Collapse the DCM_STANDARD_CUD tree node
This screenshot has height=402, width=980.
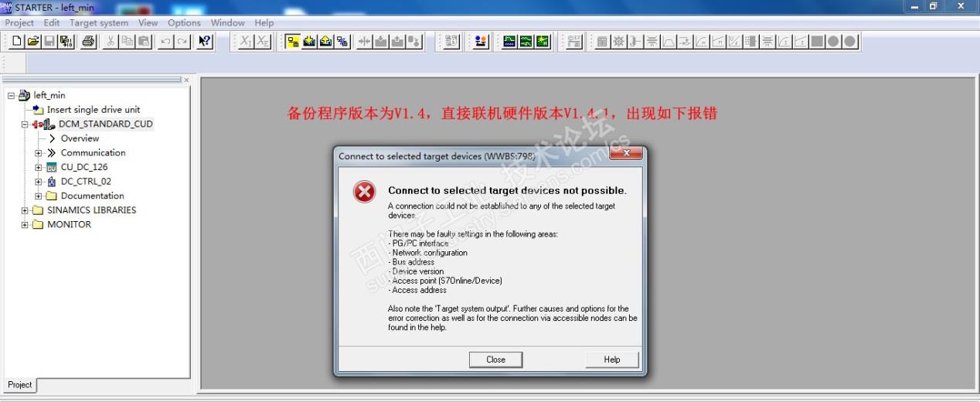click(25, 124)
